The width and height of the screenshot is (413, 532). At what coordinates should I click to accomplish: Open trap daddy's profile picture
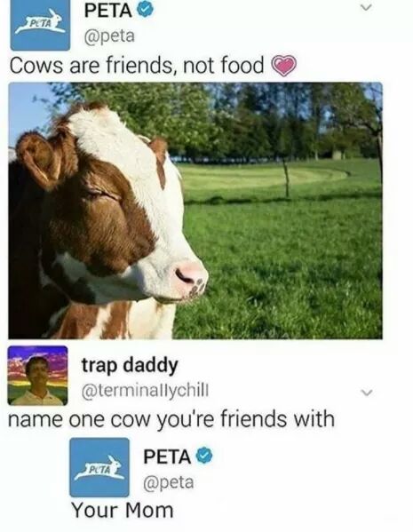point(37,376)
